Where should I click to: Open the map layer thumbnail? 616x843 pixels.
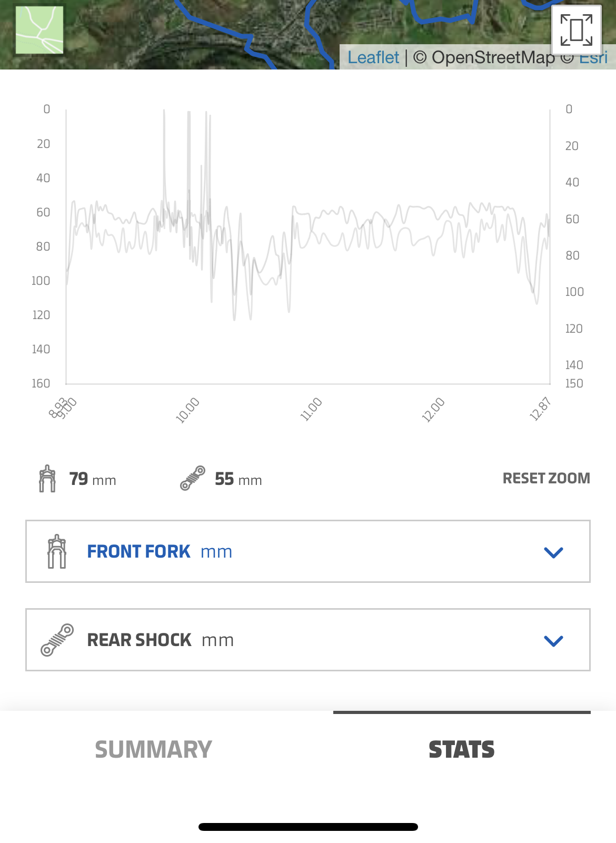[39, 30]
